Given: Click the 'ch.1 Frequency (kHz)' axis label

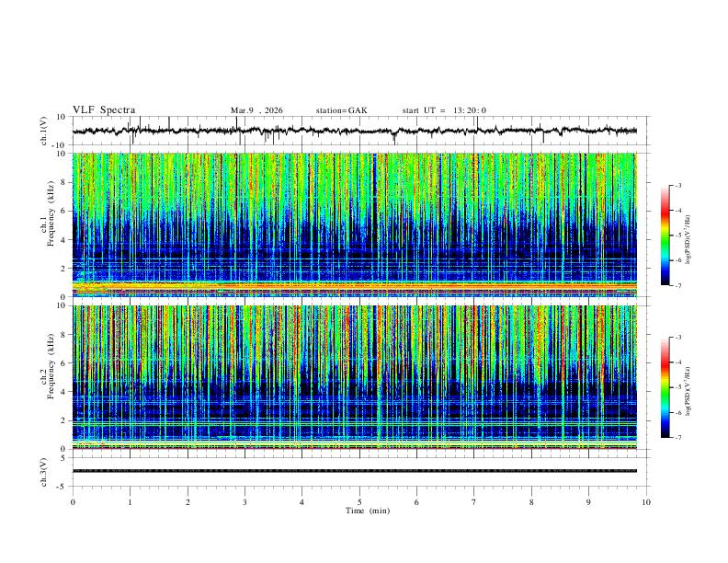Looking at the screenshot, I should [48, 214].
